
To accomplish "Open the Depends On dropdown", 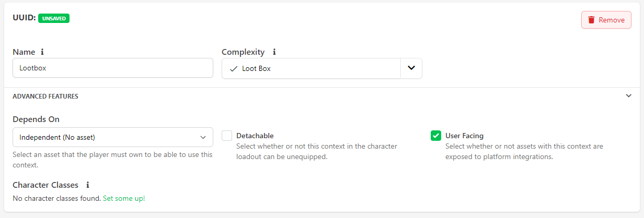I will click(112, 137).
